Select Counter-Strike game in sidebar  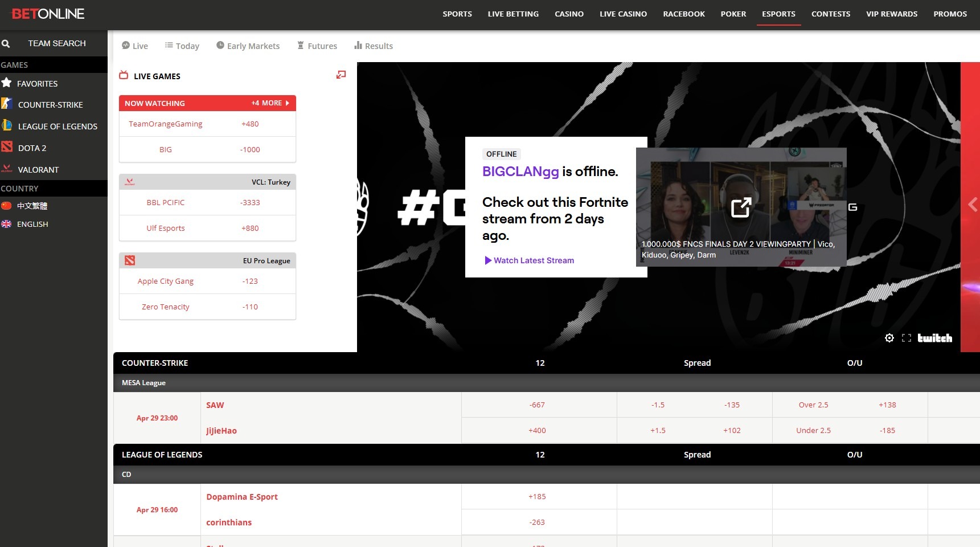pyautogui.click(x=50, y=105)
